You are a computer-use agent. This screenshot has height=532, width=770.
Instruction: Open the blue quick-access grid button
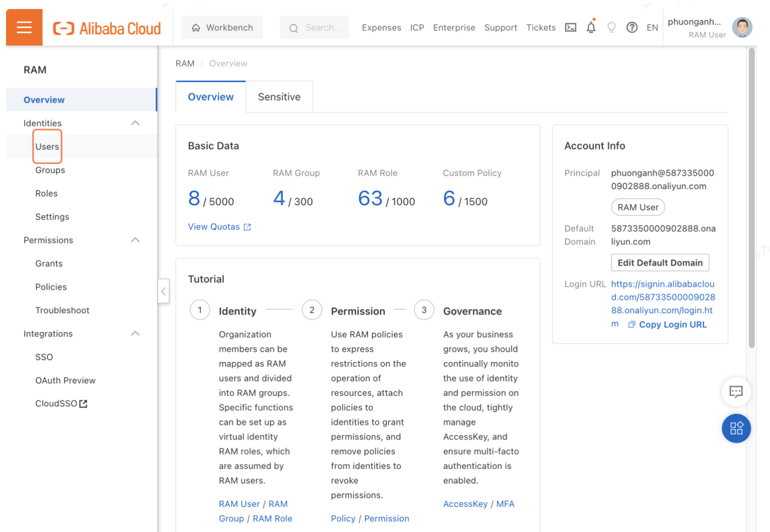click(x=735, y=428)
